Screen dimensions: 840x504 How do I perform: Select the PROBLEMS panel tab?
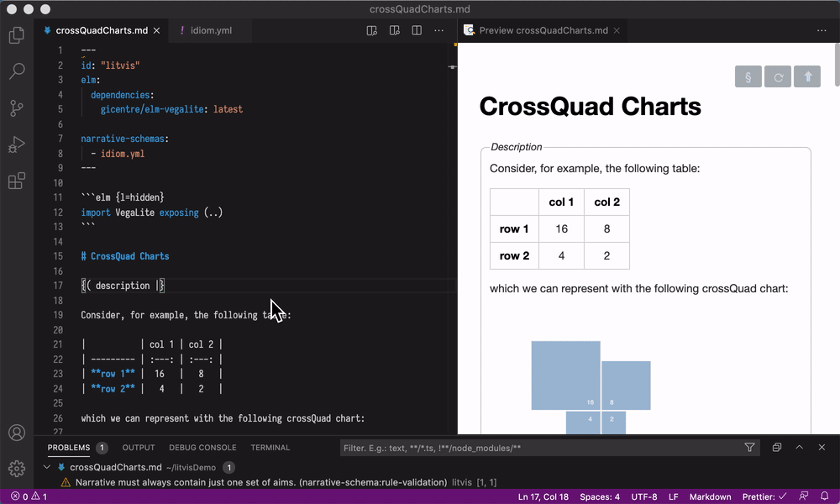tap(69, 447)
